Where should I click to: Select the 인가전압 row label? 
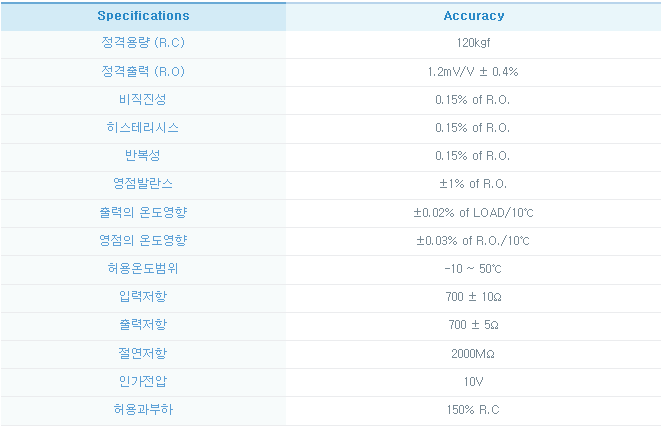(x=143, y=381)
